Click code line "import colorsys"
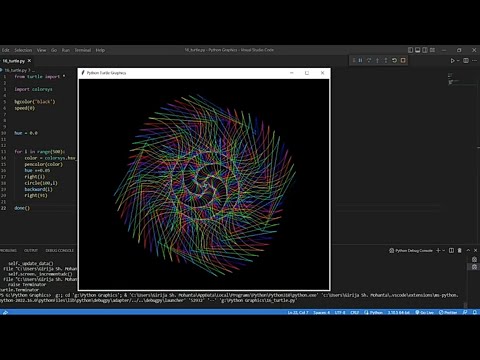 click(33, 89)
